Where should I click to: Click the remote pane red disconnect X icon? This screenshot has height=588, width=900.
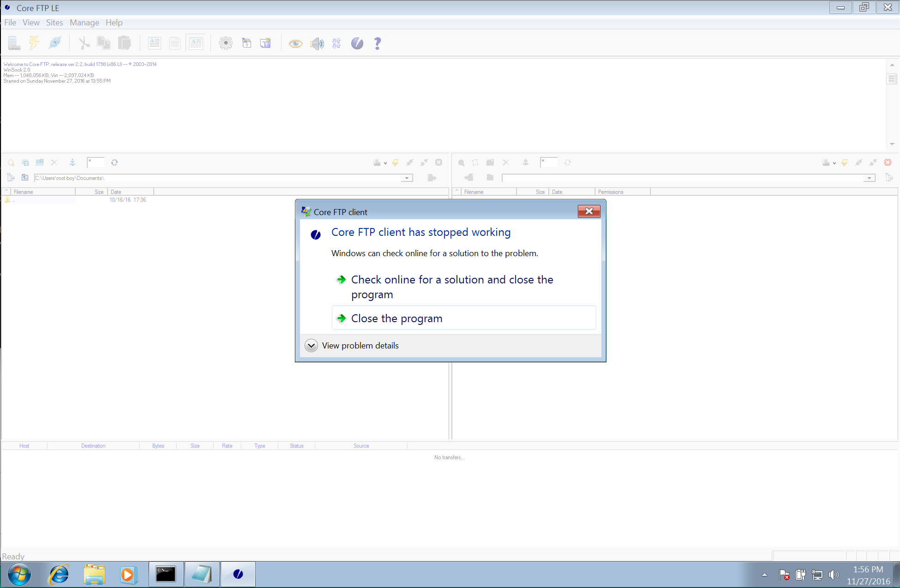point(888,162)
